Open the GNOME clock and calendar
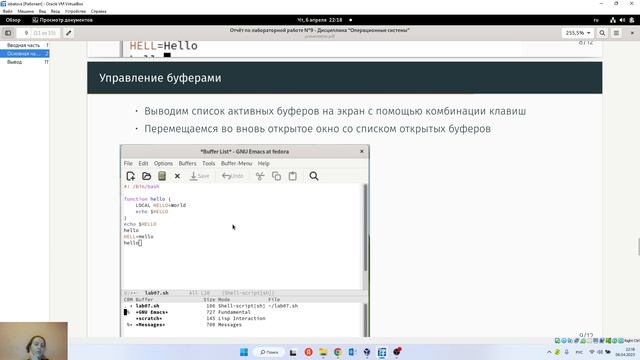640x360 pixels. [x=320, y=20]
